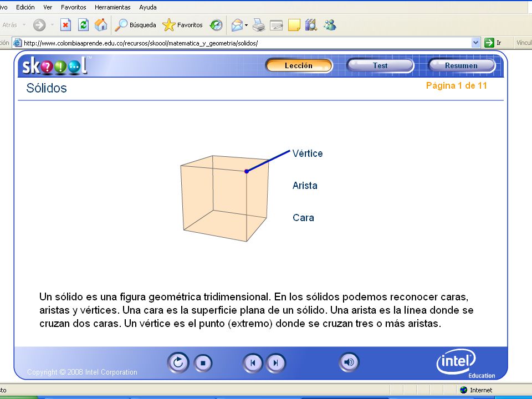The image size is (532, 399).
Task: Expand the Mail icon dropdown arrow
Action: coord(246,25)
